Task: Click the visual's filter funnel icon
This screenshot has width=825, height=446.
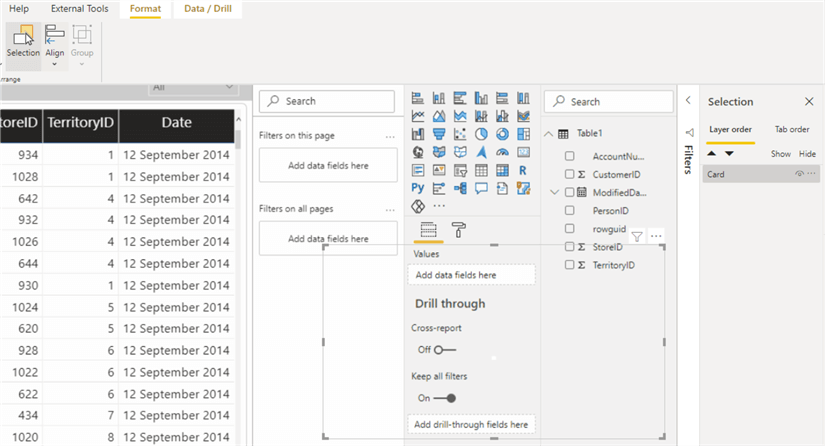Action: [637, 236]
